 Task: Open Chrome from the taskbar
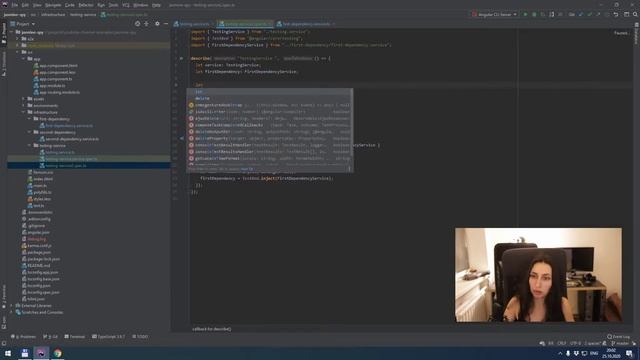tap(58, 353)
